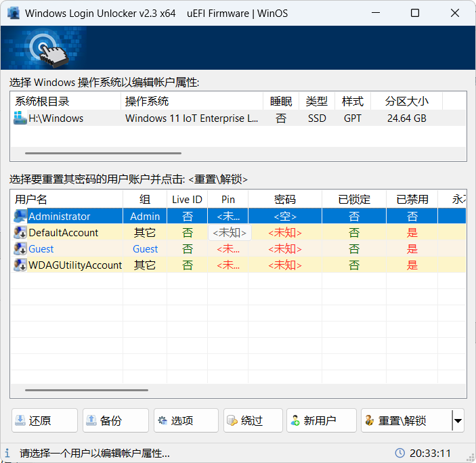Click the hand pointer logo in banner

point(48,50)
